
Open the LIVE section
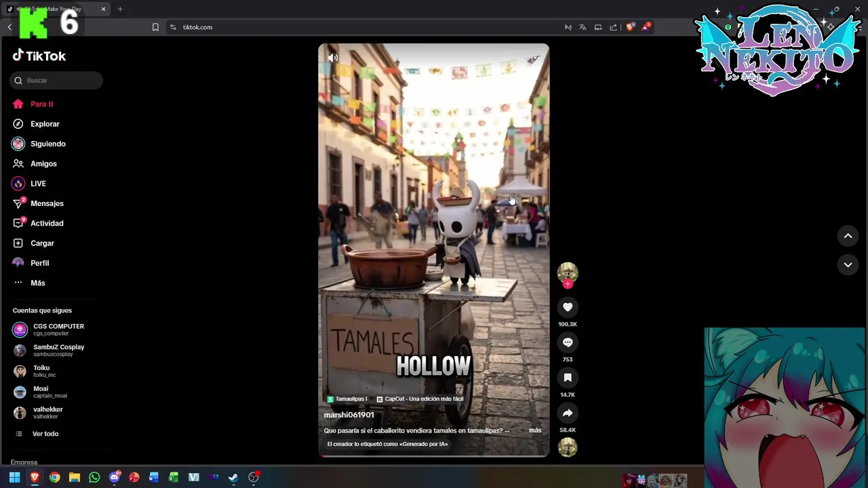click(29, 184)
